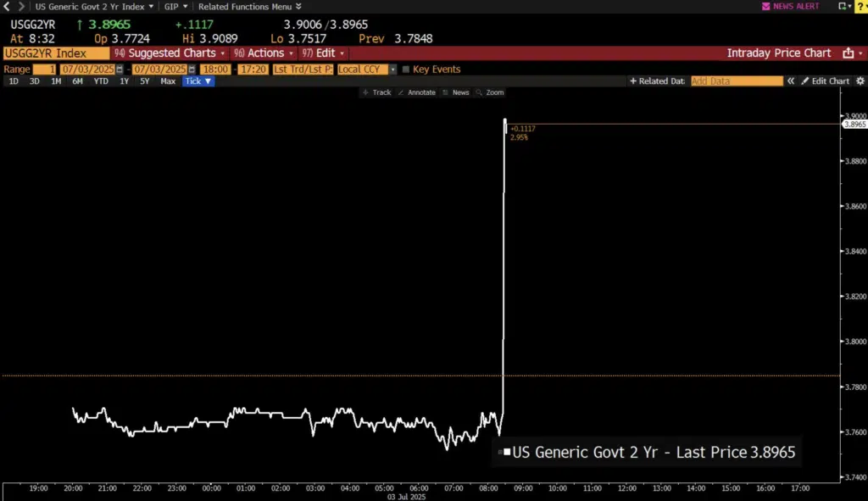This screenshot has height=501, width=868.
Task: Click the back navigation arrow
Action: tap(9, 6)
